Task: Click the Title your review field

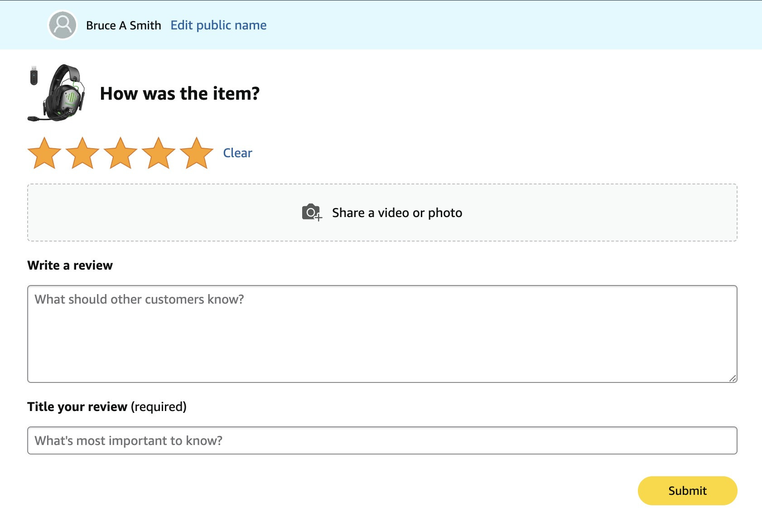Action: click(x=382, y=440)
